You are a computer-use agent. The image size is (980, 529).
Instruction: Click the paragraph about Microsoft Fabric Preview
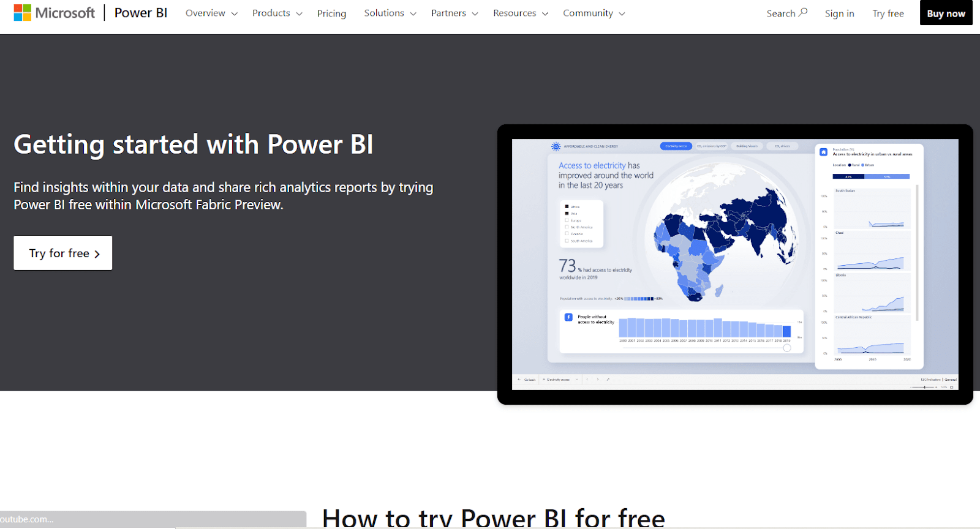pyautogui.click(x=224, y=196)
